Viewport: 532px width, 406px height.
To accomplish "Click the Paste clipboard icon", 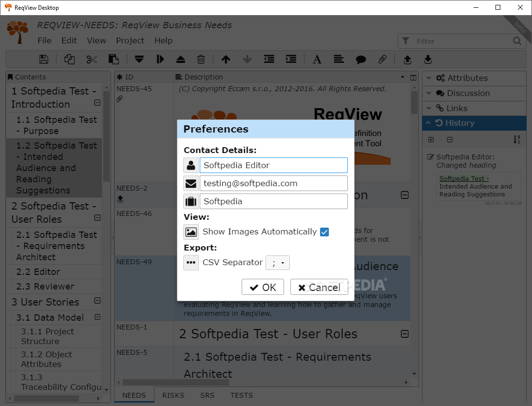I will pyautogui.click(x=114, y=59).
